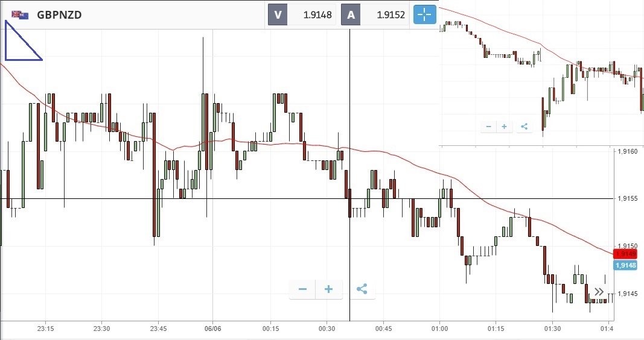The image size is (644, 340).
Task: Toggle the blue crosshair cursor button
Action: 424,14
